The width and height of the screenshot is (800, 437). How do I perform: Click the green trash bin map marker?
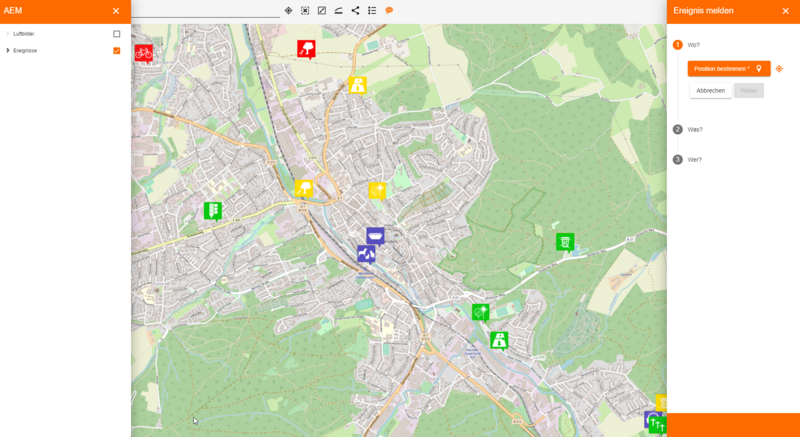pyautogui.click(x=565, y=241)
